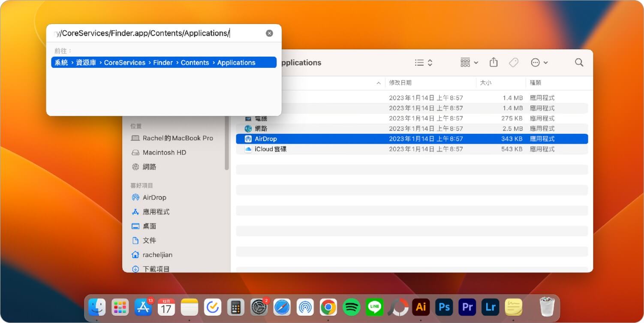Clear the Go to Folder path field
The image size is (644, 323).
269,33
